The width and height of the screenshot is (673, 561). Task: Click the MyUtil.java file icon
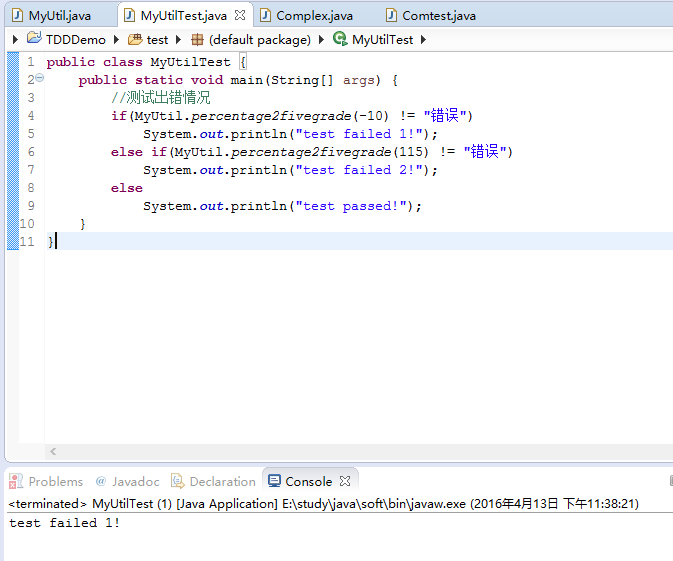pos(18,15)
